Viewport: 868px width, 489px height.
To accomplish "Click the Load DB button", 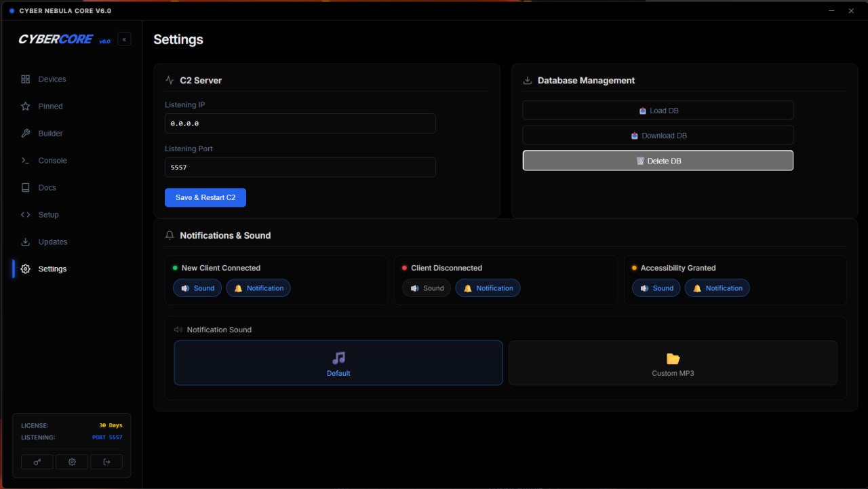I will 658,111.
